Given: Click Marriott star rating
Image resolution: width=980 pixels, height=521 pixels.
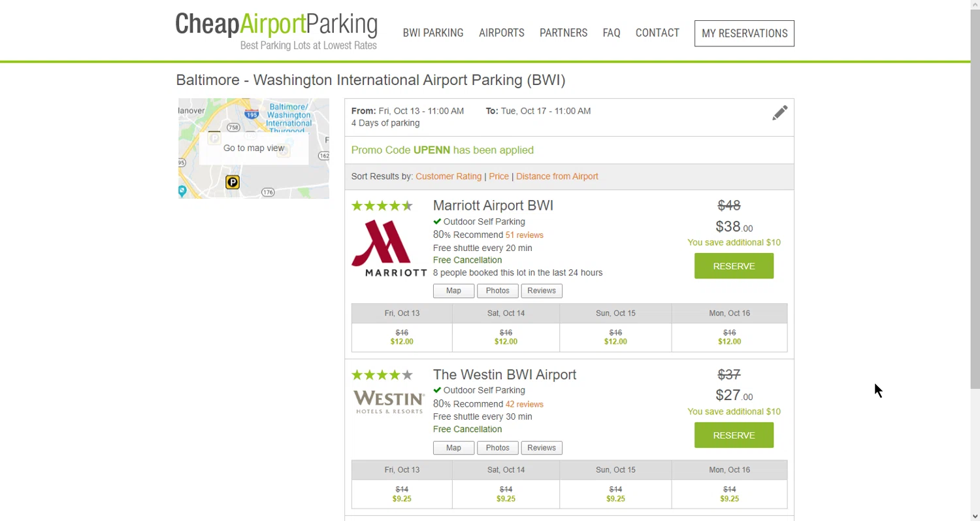Looking at the screenshot, I should click(x=382, y=206).
